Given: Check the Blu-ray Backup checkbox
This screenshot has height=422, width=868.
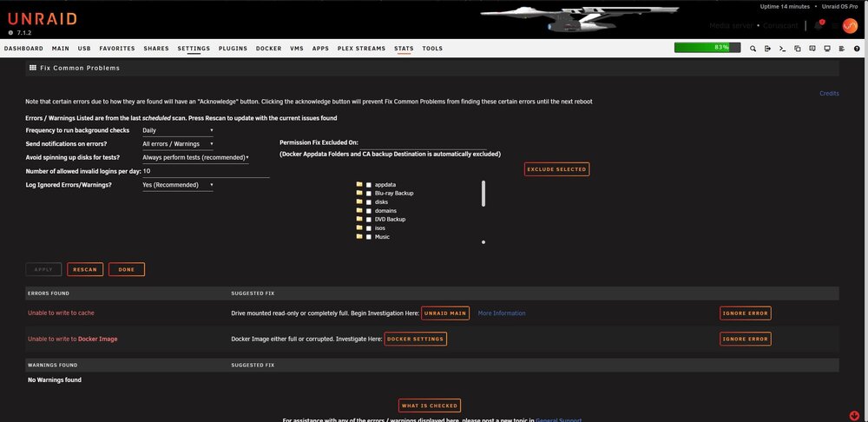Looking at the screenshot, I should (369, 194).
